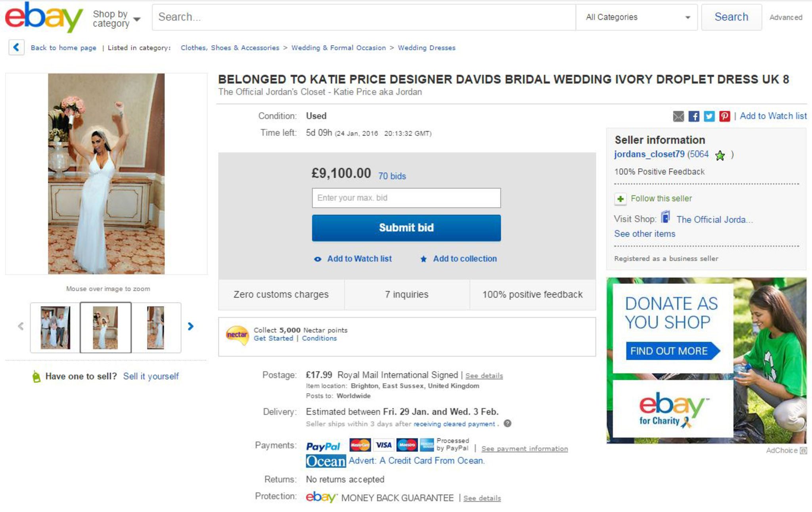The width and height of the screenshot is (812, 512).
Task: Open seller jordans_closet79 profile link
Action: click(x=649, y=154)
